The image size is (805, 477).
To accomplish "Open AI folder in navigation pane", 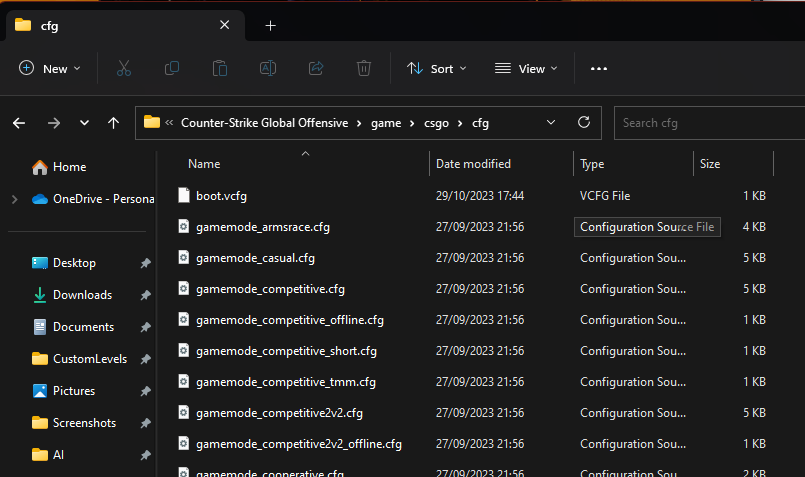I will (58, 454).
